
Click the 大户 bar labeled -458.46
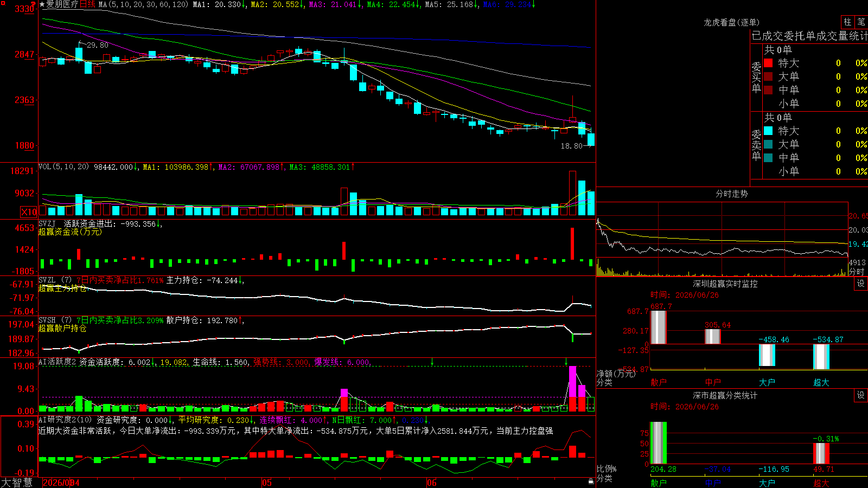pyautogui.click(x=767, y=355)
